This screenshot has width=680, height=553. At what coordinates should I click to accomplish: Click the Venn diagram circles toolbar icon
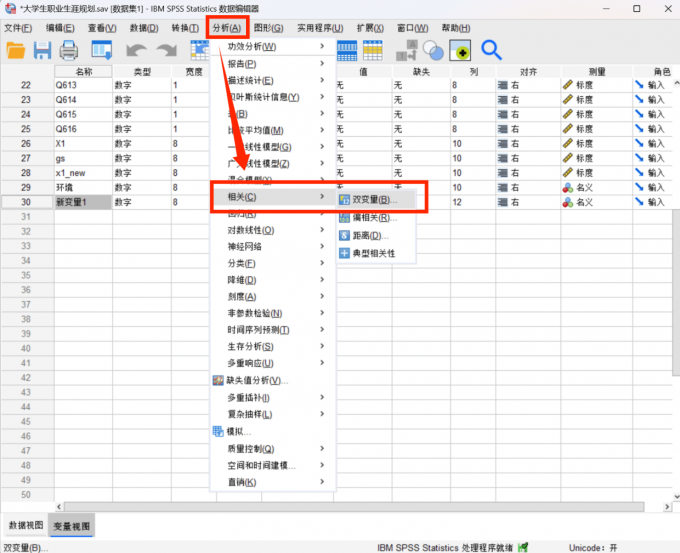tap(433, 50)
